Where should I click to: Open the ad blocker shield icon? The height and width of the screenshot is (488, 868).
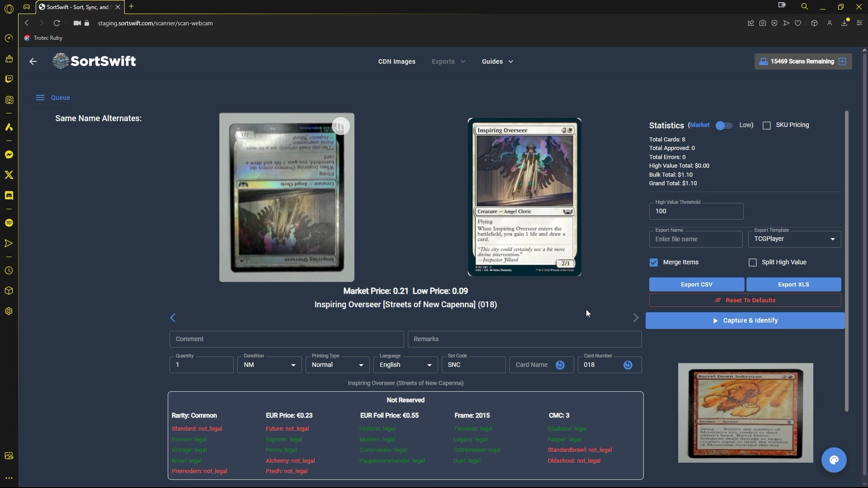click(774, 23)
